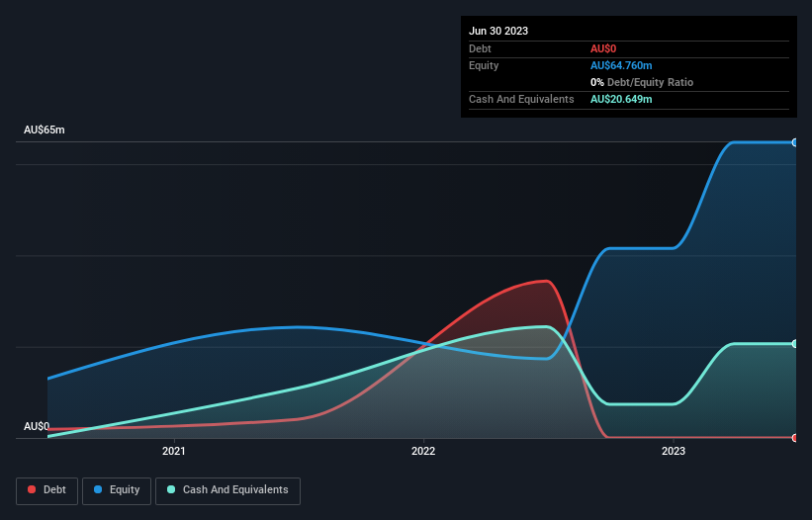Click the 2021 x-axis label
Viewport: 812px width, 520px height.
coord(173,451)
